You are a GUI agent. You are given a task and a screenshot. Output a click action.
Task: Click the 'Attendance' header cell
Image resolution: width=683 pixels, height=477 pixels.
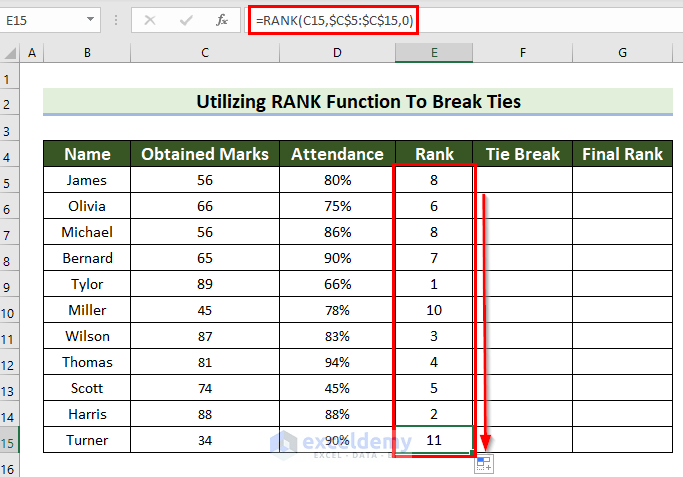click(337, 154)
